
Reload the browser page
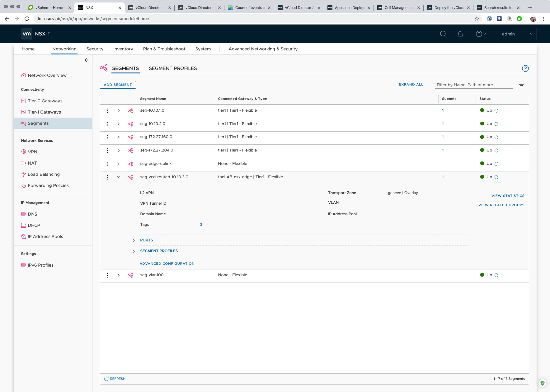click(27, 19)
